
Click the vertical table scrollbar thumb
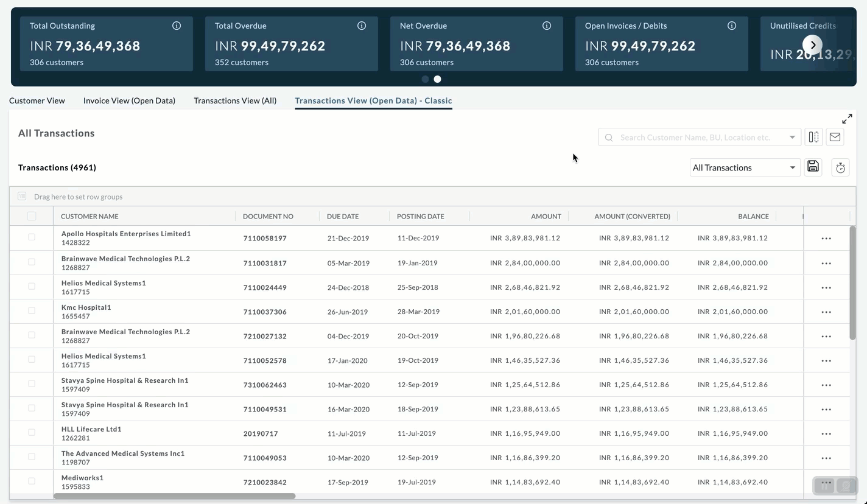pos(853,283)
